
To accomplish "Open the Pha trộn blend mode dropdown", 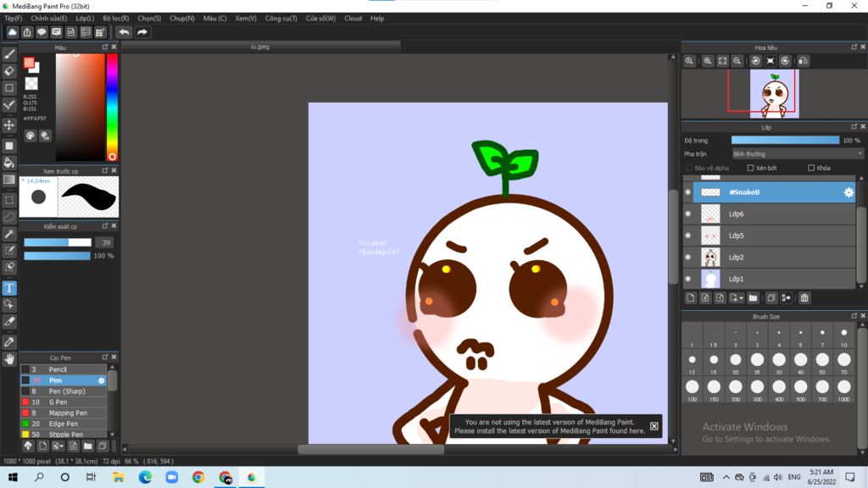I will (798, 154).
